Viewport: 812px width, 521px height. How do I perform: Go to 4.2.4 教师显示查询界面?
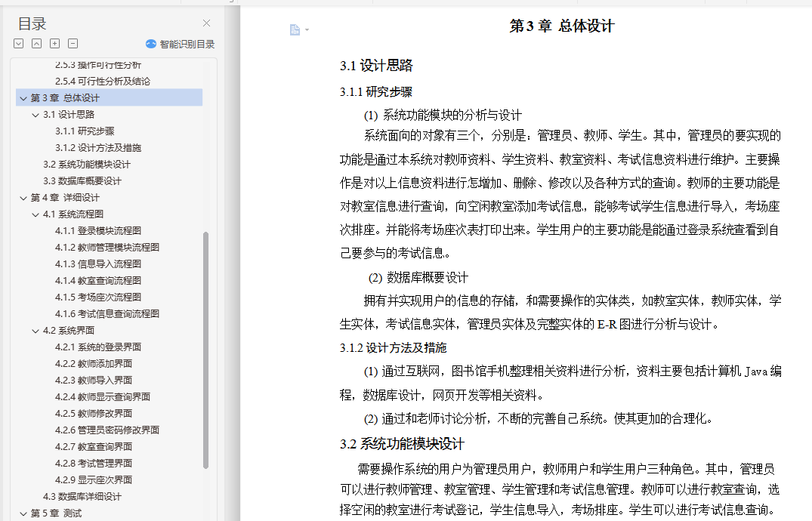click(103, 396)
